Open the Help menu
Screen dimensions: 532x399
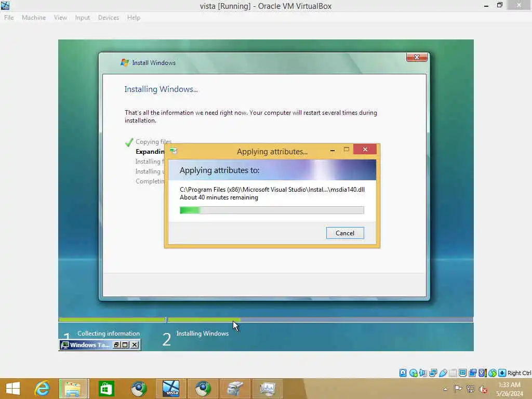tap(134, 18)
